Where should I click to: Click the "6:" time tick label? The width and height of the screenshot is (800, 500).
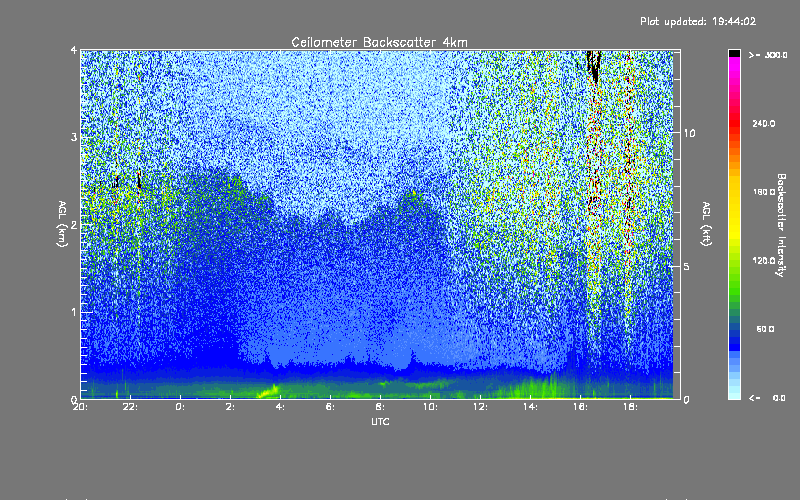coord(330,407)
